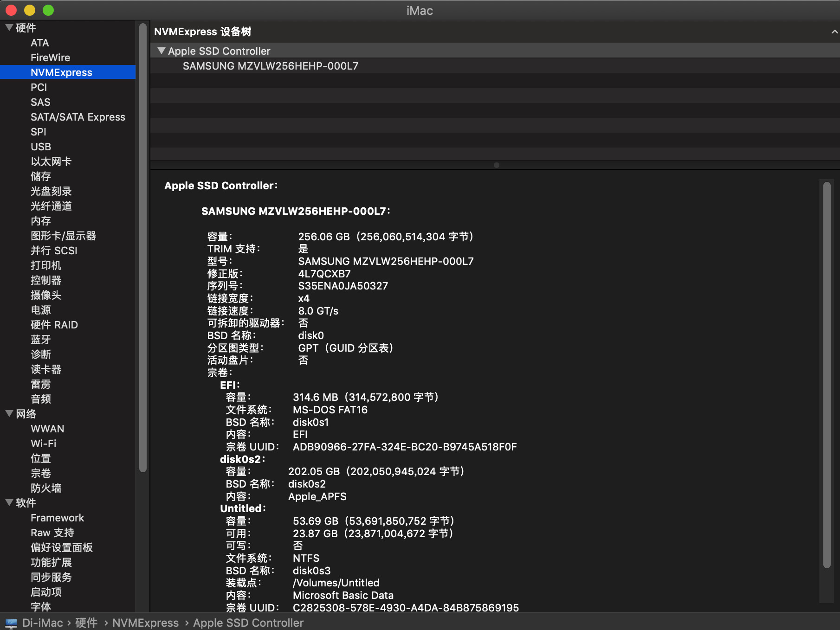This screenshot has height=630, width=840.
Task: Click the sidebar vertical scrollbar
Action: coord(143,247)
